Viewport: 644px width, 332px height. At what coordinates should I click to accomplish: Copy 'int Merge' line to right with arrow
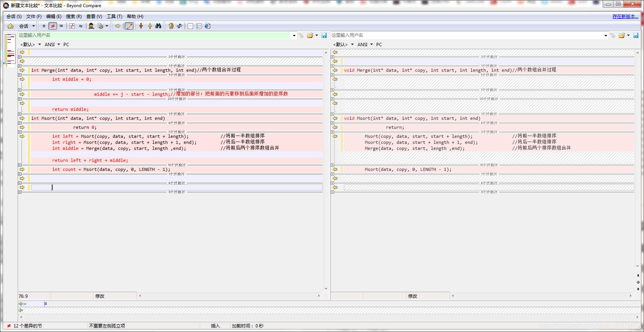tap(22, 70)
